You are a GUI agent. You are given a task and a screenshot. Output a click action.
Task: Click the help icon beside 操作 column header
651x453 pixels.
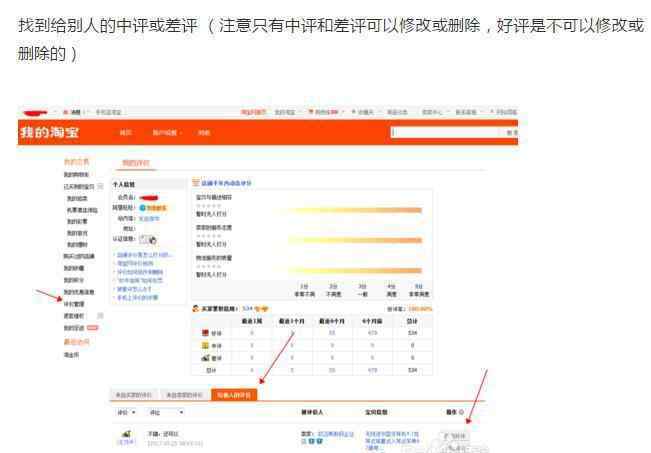click(x=461, y=412)
